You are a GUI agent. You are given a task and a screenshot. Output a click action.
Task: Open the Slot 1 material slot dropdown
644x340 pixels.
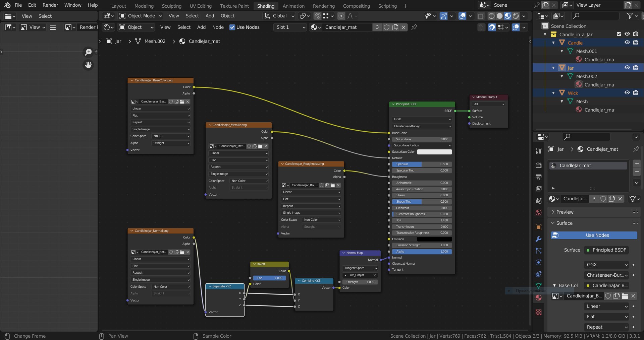point(290,27)
